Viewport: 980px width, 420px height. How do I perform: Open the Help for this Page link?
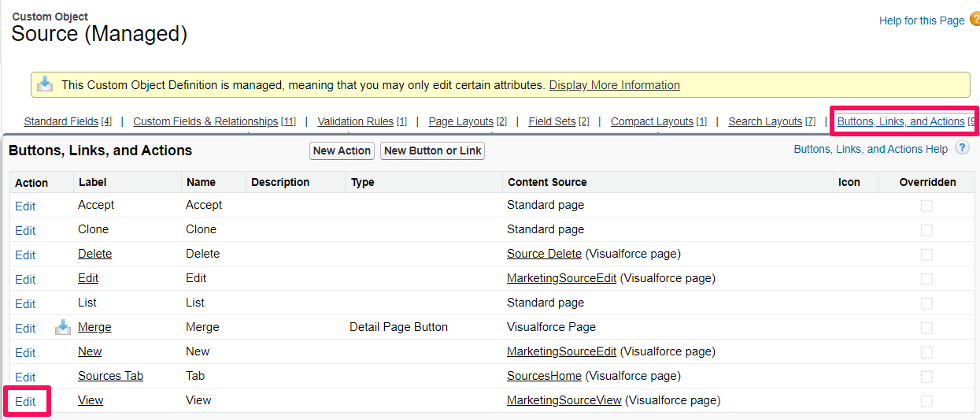point(922,20)
